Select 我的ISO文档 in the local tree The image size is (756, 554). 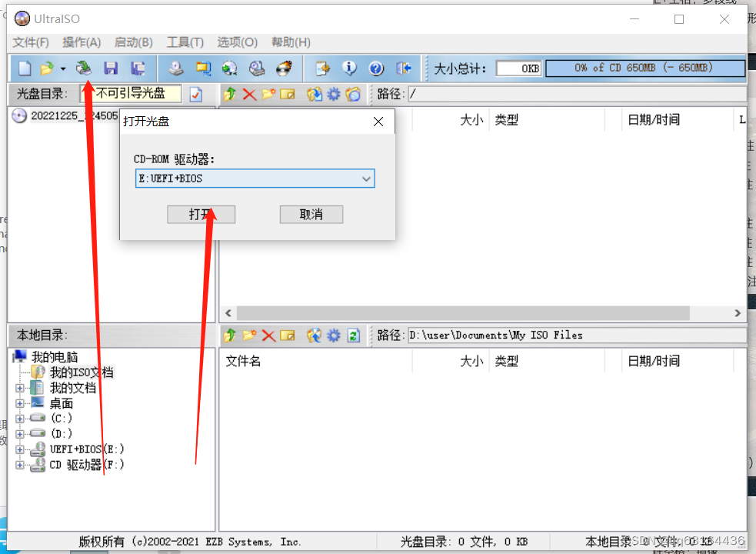pyautogui.click(x=82, y=372)
